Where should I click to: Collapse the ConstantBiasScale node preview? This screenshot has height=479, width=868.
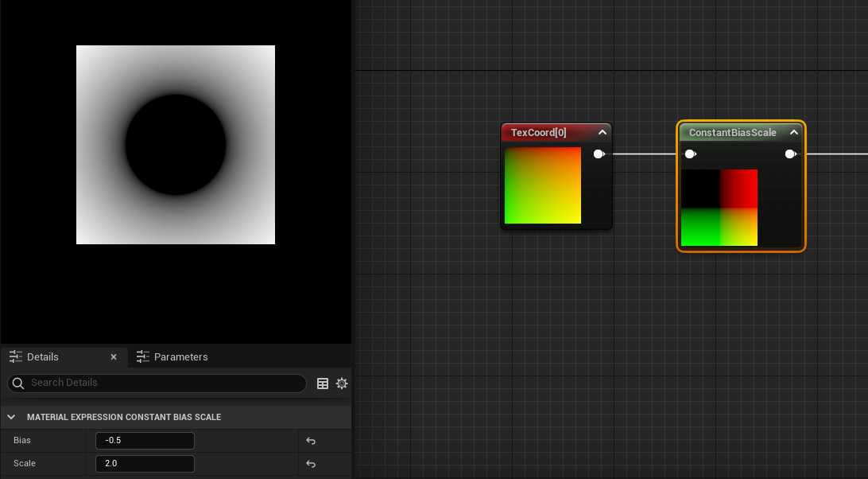(793, 133)
